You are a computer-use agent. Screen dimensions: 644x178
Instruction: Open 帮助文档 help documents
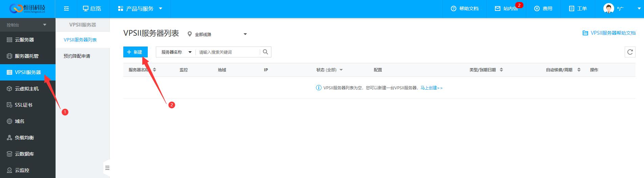pyautogui.click(x=464, y=9)
